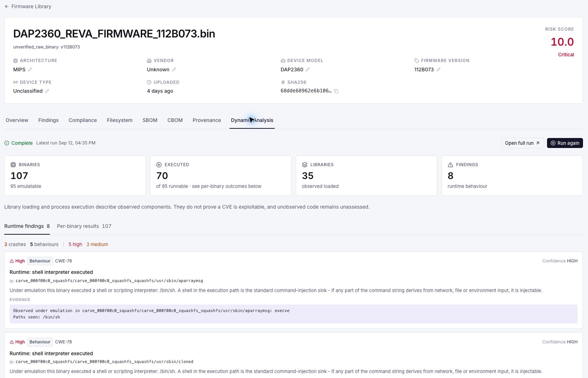This screenshot has width=588, height=378.
Task: Edit the Unclassified device type pencil icon
Action: coord(47,91)
